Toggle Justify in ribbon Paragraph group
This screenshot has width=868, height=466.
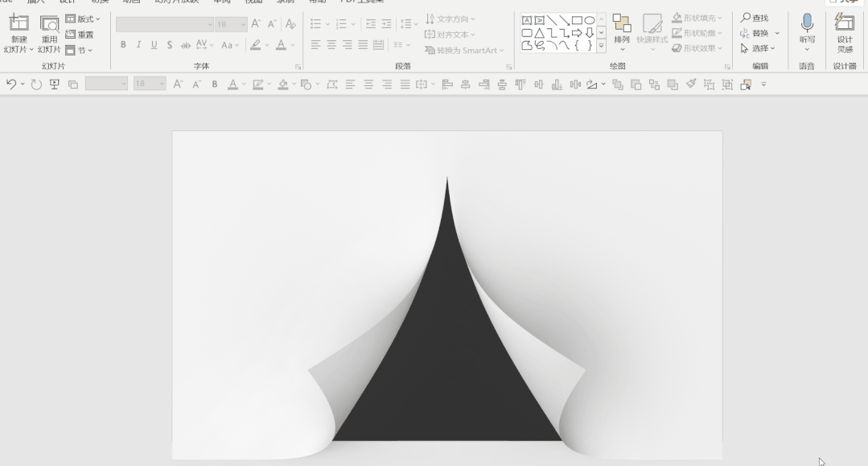tap(363, 45)
